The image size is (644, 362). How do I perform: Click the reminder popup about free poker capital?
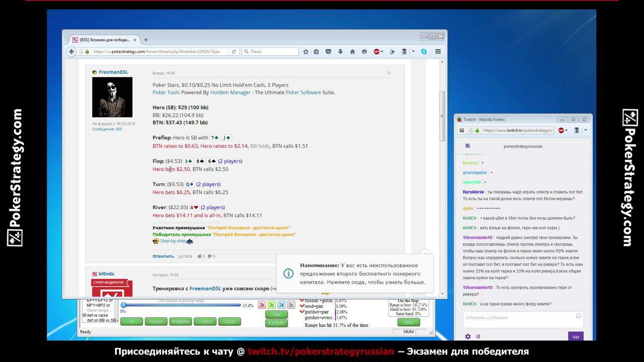355,274
